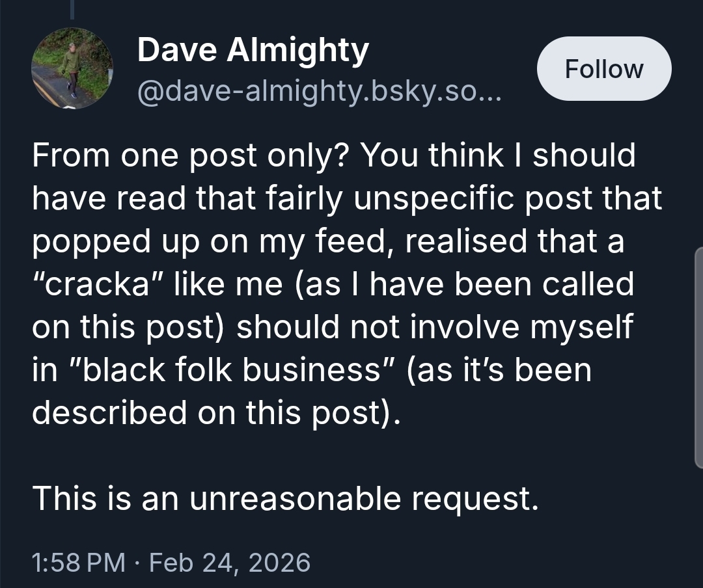Click the display name Dave Almighty

pyautogui.click(x=253, y=51)
